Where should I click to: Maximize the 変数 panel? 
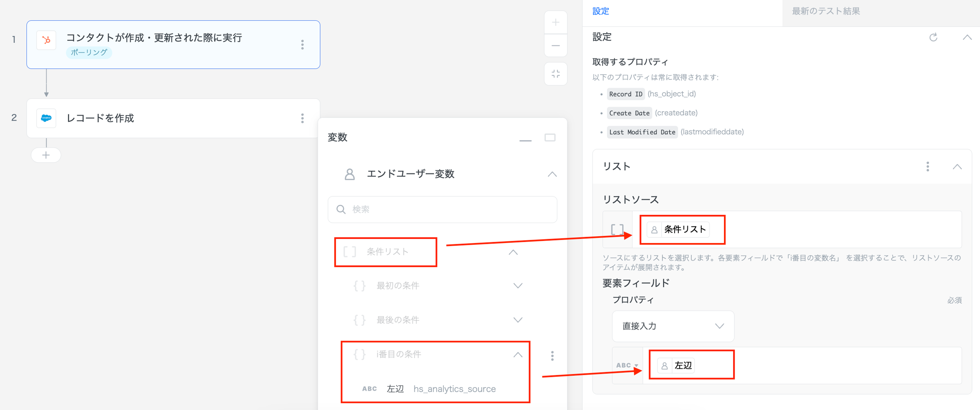(x=550, y=138)
